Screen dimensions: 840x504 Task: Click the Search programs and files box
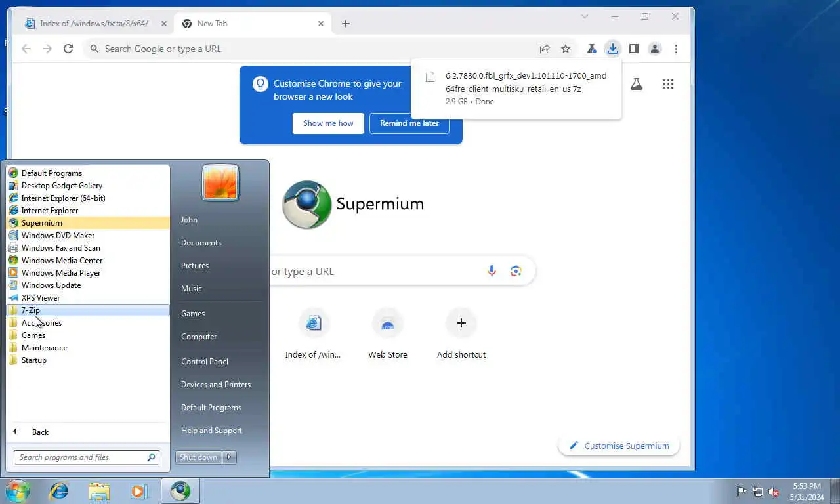87,457
